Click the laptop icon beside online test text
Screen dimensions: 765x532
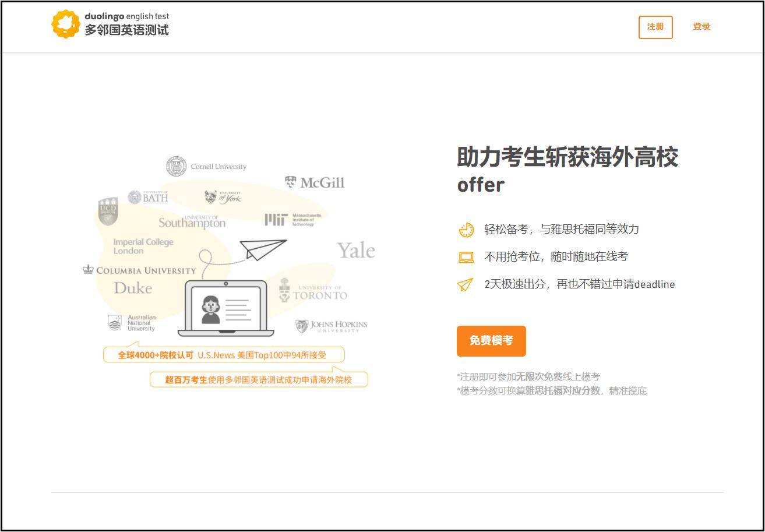click(x=466, y=257)
